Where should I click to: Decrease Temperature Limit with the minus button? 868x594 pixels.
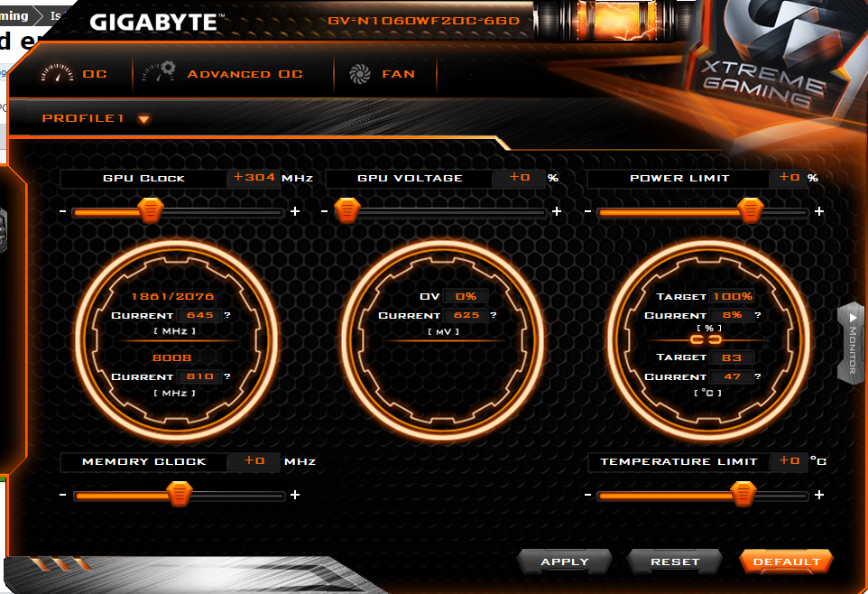click(x=588, y=495)
